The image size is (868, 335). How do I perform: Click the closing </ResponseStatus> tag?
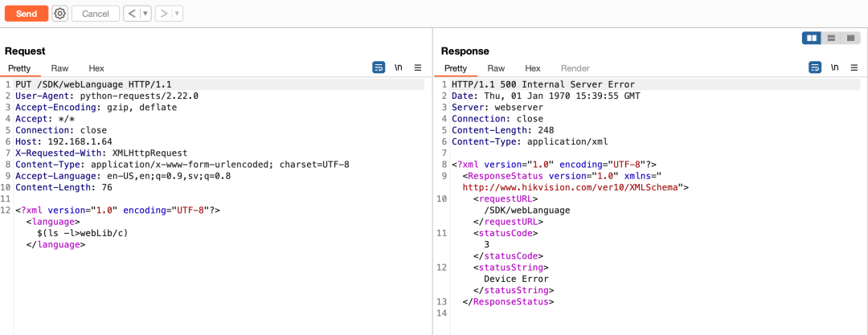click(x=508, y=302)
